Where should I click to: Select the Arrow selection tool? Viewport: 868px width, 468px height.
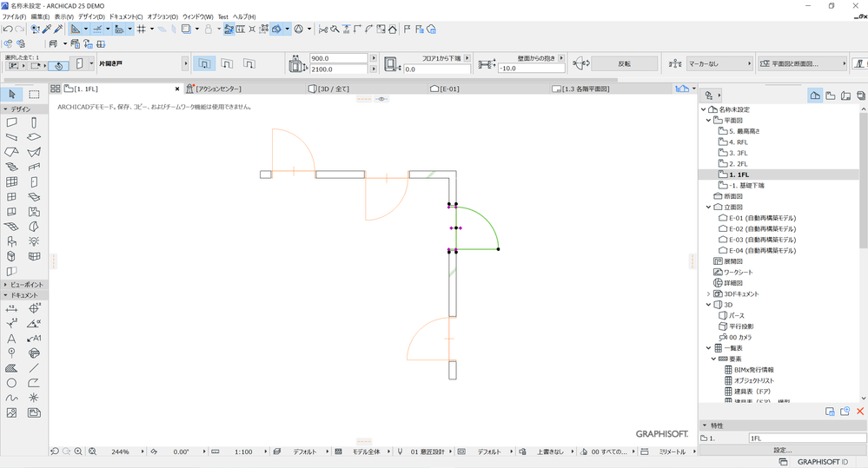click(12, 94)
